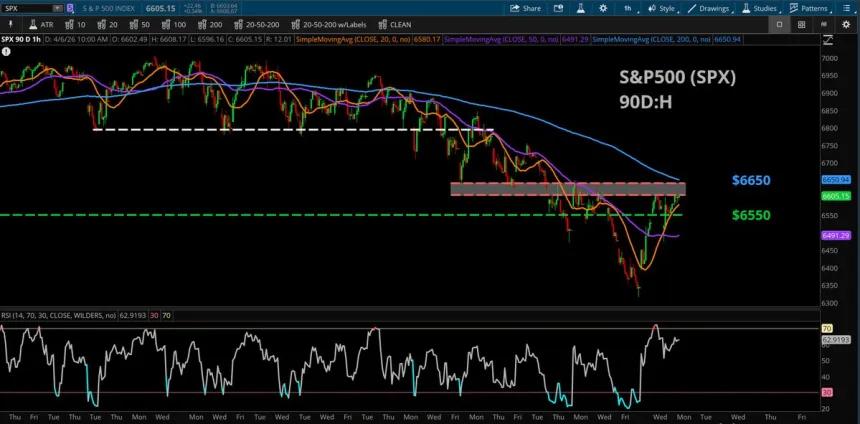Click the $6550 green annotation
Screen dimensions: 860x424
point(751,216)
